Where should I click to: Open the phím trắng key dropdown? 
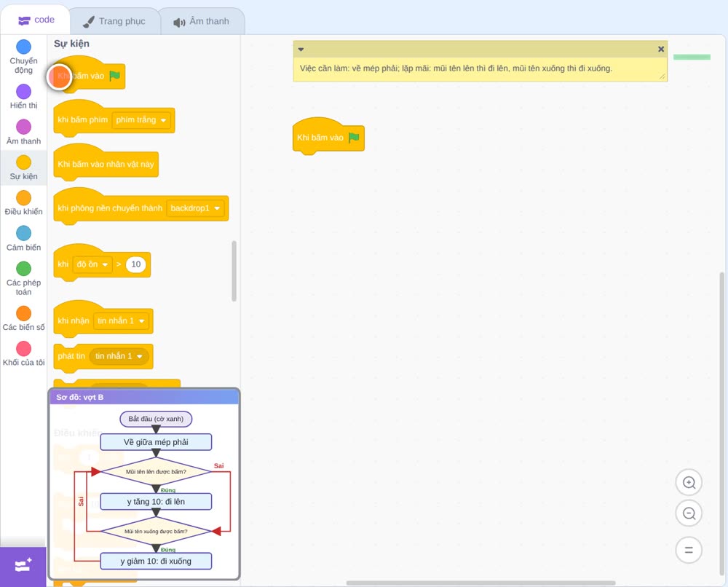[141, 120]
